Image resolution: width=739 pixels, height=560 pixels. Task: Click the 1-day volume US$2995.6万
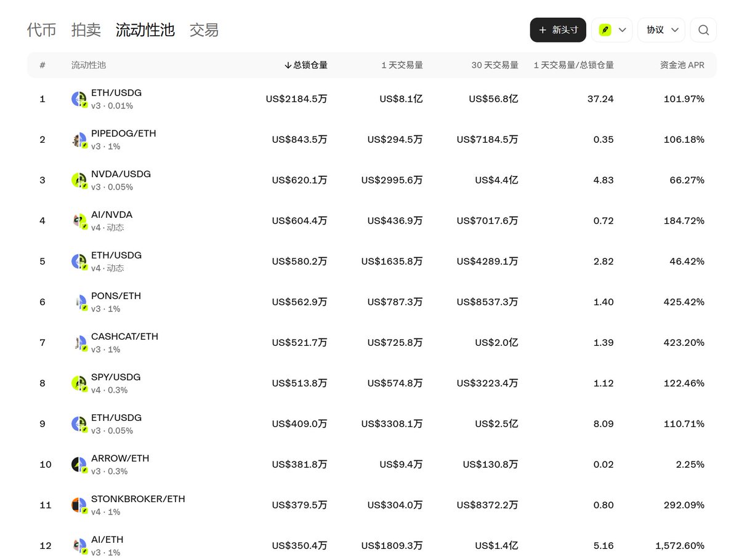[x=392, y=180]
